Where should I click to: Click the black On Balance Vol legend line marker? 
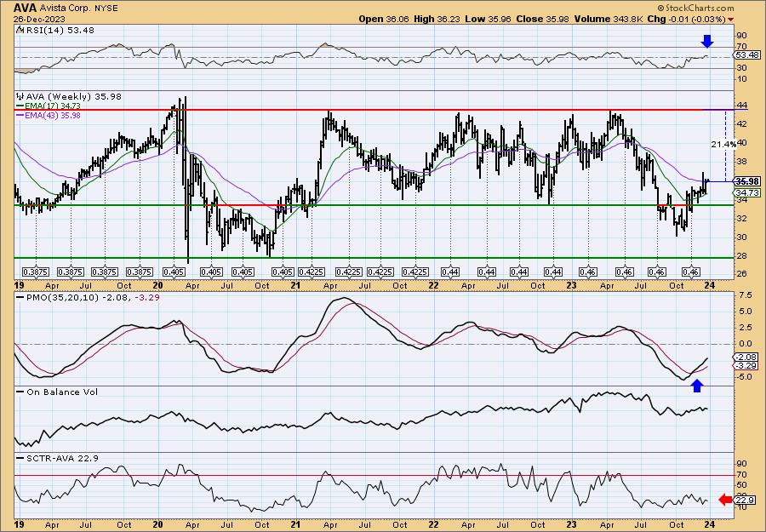tap(20, 392)
